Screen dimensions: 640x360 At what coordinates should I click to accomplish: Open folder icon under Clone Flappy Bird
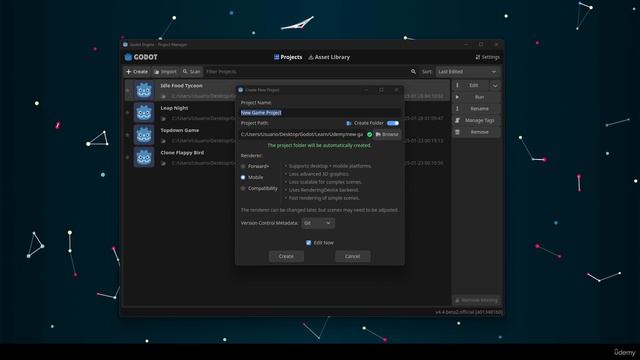pyautogui.click(x=163, y=164)
